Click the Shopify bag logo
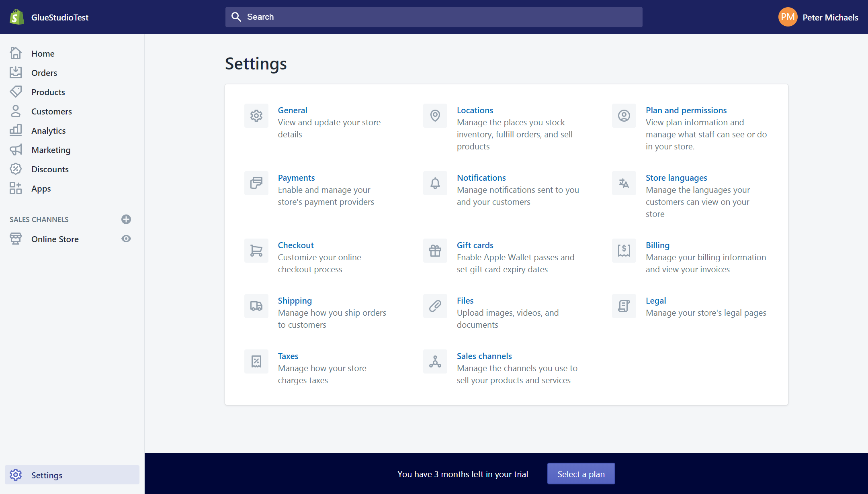Screen dimensions: 868x494 (16, 17)
